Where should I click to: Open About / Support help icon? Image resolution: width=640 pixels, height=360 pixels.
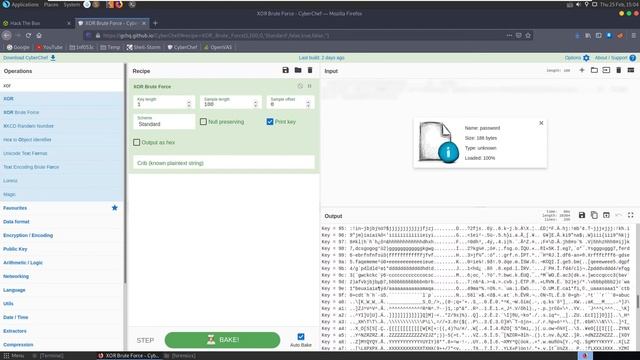coord(633,58)
